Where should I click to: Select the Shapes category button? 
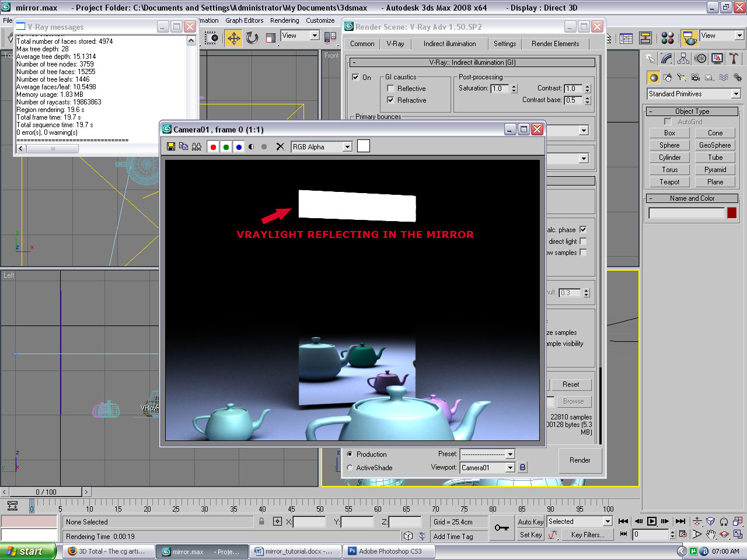coord(668,77)
